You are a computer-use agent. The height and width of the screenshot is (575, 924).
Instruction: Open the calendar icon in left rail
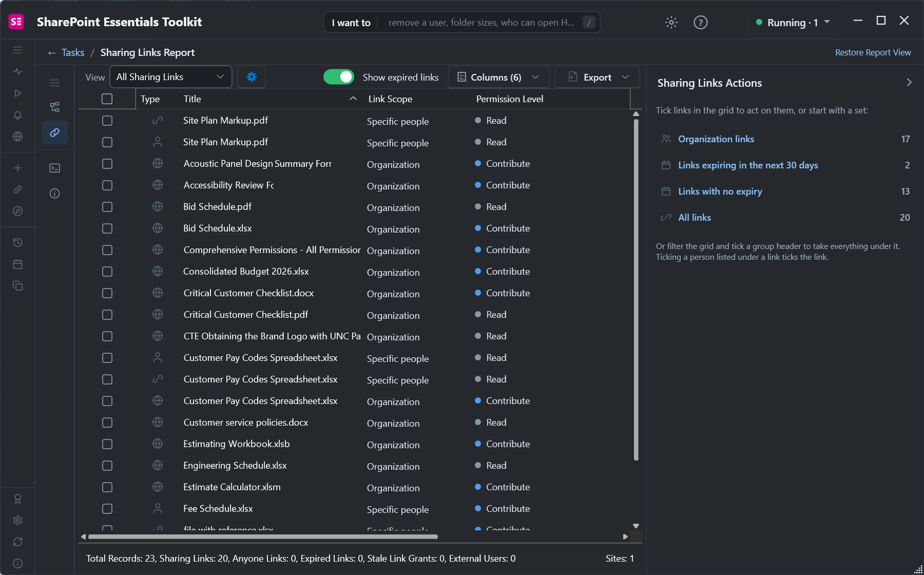click(17, 264)
